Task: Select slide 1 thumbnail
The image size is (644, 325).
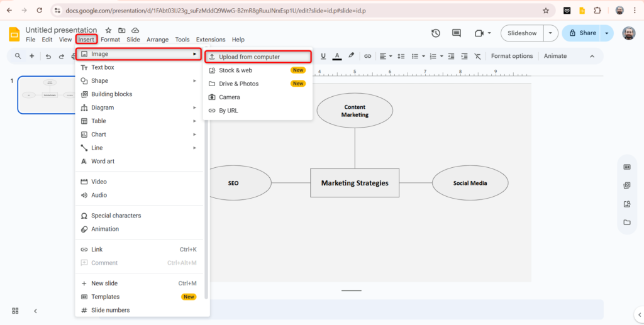Action: pyautogui.click(x=47, y=95)
